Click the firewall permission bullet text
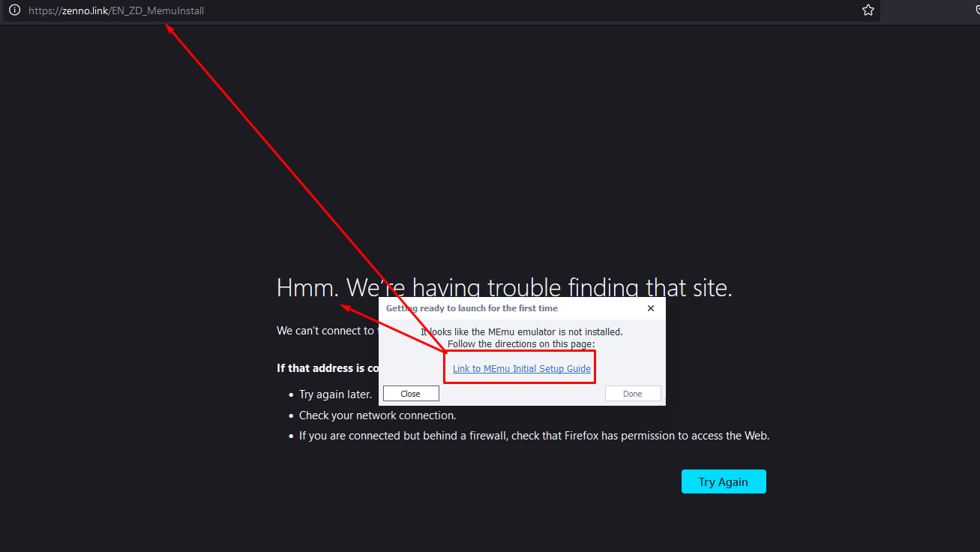This screenshot has width=980, height=552. coord(534,436)
